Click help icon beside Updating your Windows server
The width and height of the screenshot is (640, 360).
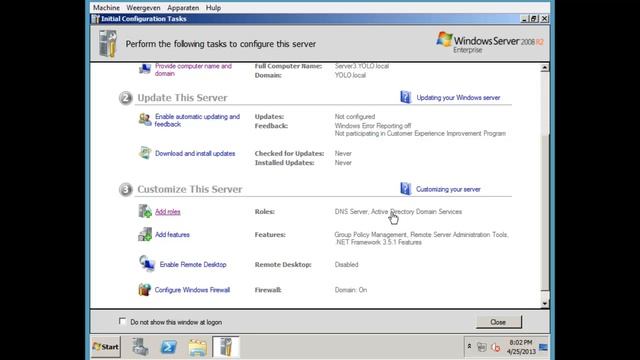(405, 97)
